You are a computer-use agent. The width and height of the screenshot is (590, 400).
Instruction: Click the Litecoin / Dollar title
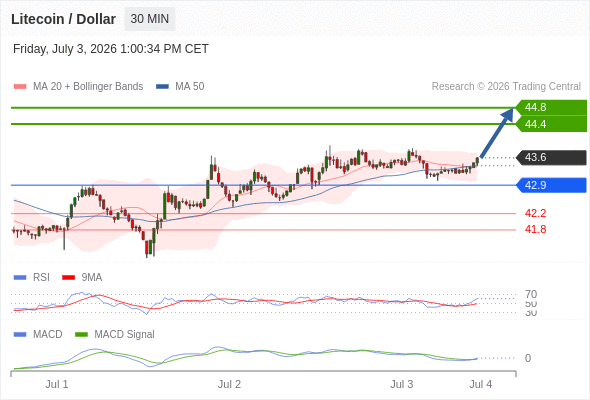click(63, 19)
